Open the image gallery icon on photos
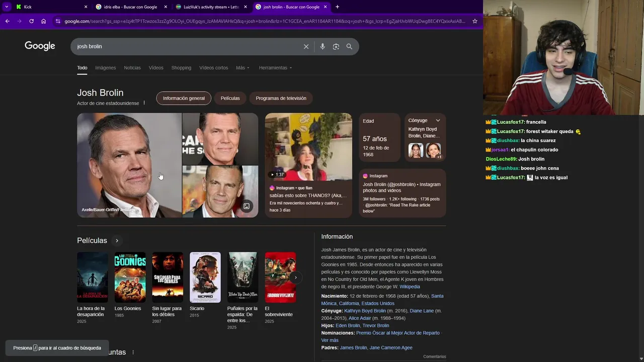The width and height of the screenshot is (644, 362). click(247, 206)
